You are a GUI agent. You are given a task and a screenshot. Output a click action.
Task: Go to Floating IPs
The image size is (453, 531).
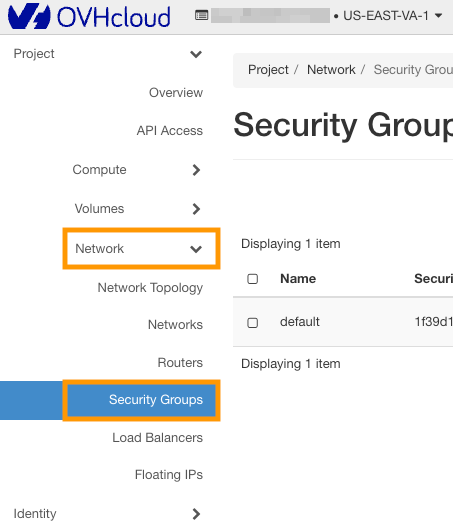pos(169,475)
